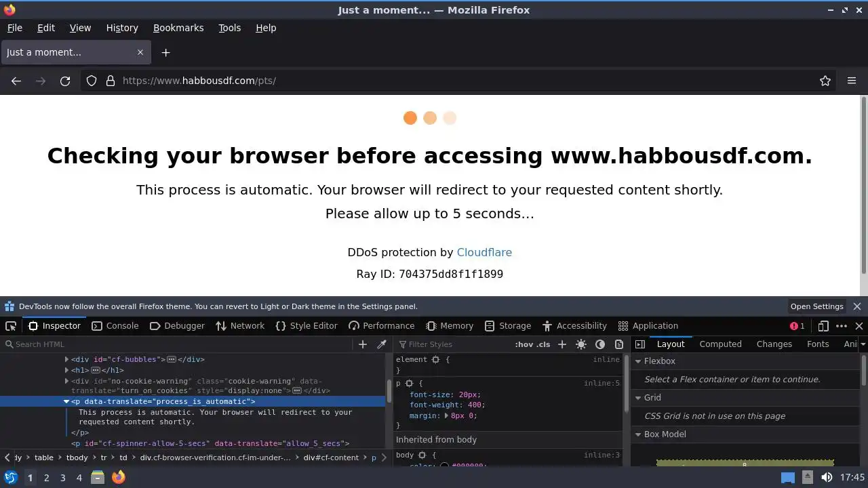Screen dimensions: 868x488
Task: Open DevTools more options ellipsis menu
Action: coord(842,326)
